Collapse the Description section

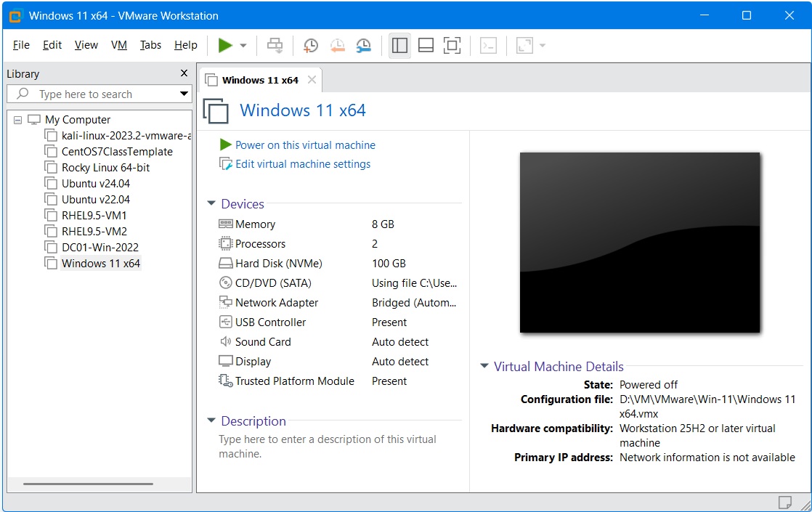coord(211,420)
